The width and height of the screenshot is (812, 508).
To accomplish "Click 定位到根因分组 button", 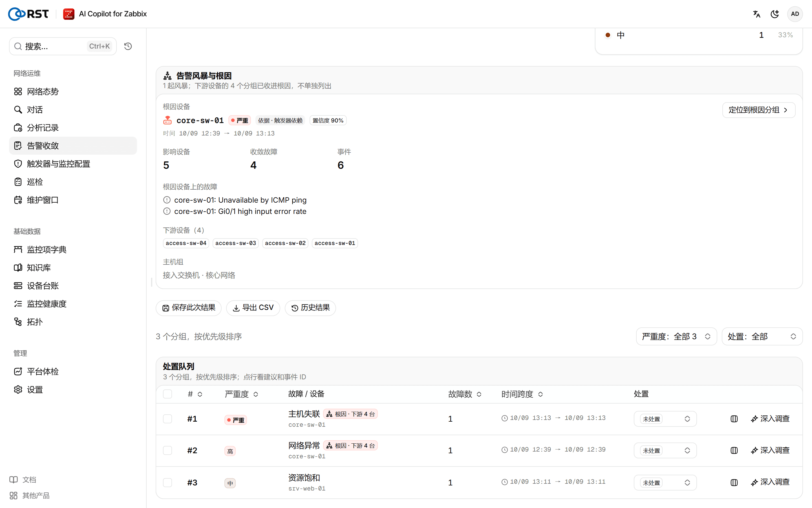I will pos(758,110).
